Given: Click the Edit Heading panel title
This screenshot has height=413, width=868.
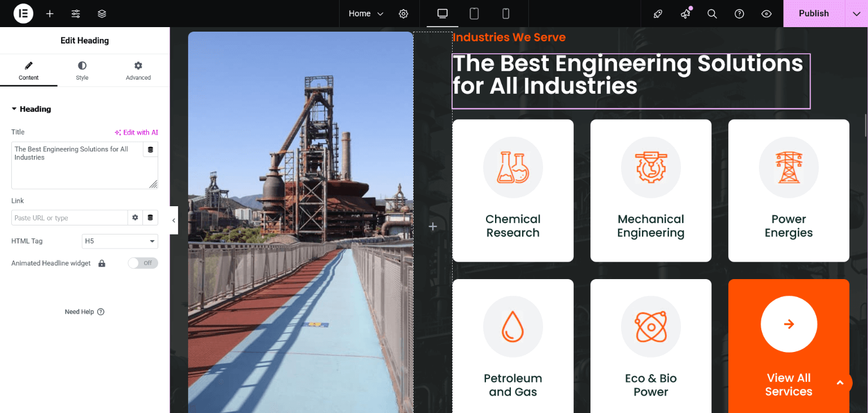Looking at the screenshot, I should point(85,41).
